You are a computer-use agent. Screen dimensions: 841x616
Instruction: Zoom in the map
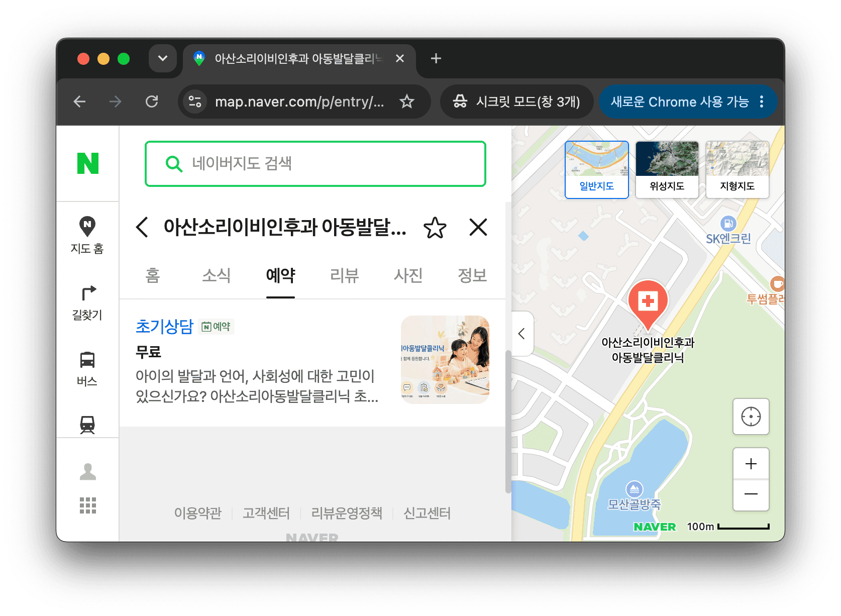(x=751, y=463)
